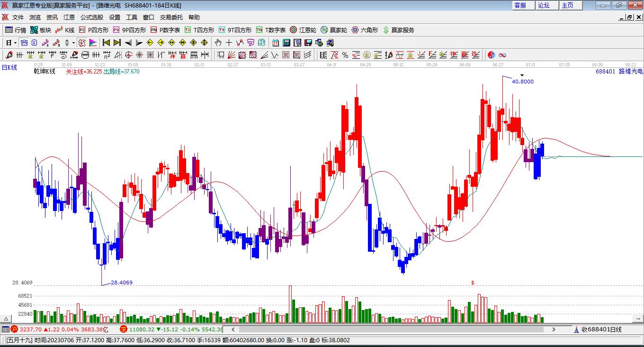
Task: Click the 深 index icon in status bar
Action: [123, 329]
